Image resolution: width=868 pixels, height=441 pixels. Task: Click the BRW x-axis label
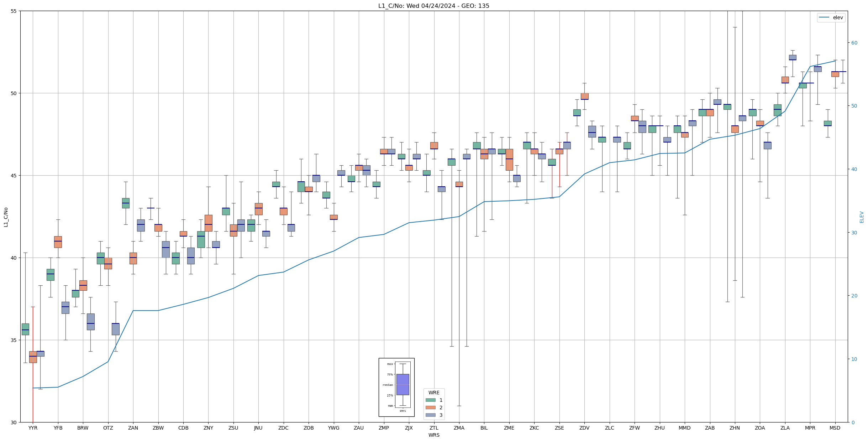(83, 428)
